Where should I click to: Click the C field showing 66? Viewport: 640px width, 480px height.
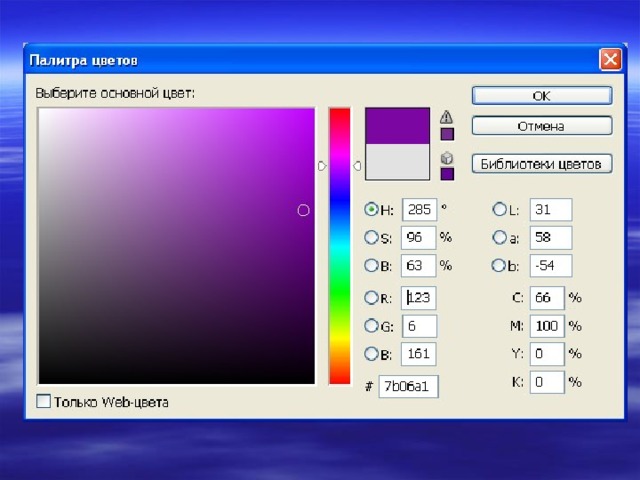547,298
